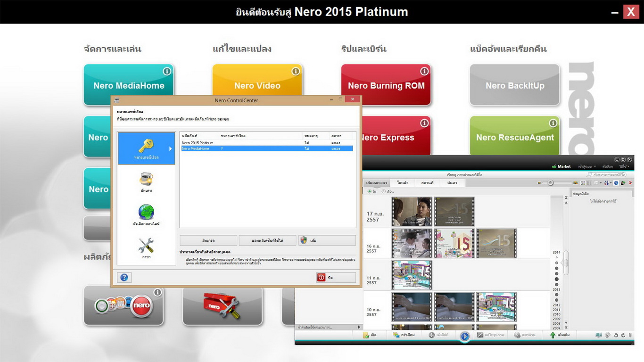Switch to the places (สถานที่) tab
This screenshot has width=644, height=362.
[x=427, y=183]
